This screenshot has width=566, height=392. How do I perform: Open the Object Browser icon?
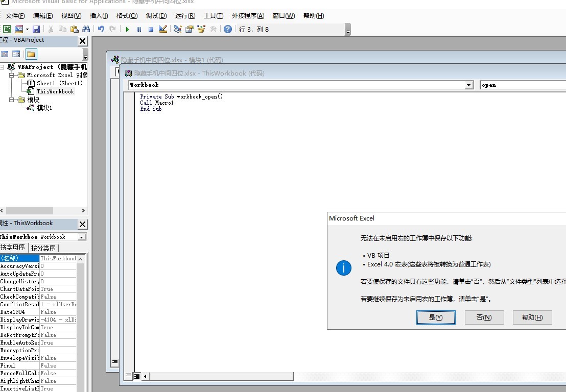pos(201,29)
